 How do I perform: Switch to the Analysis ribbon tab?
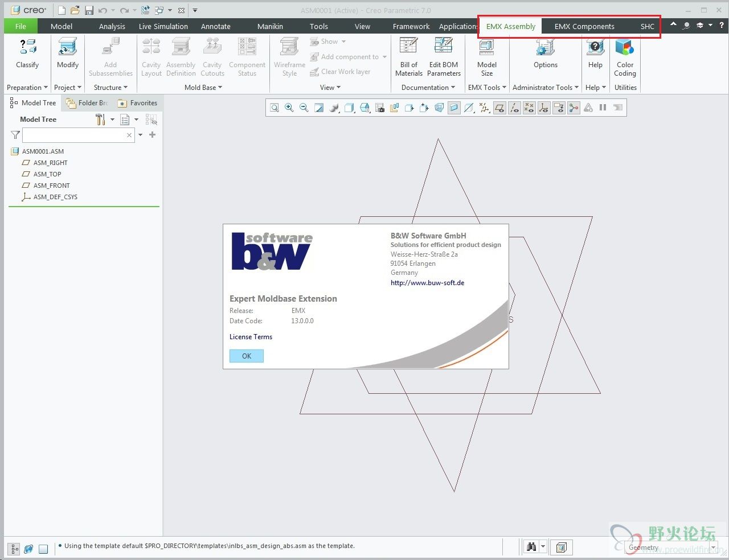pyautogui.click(x=112, y=26)
